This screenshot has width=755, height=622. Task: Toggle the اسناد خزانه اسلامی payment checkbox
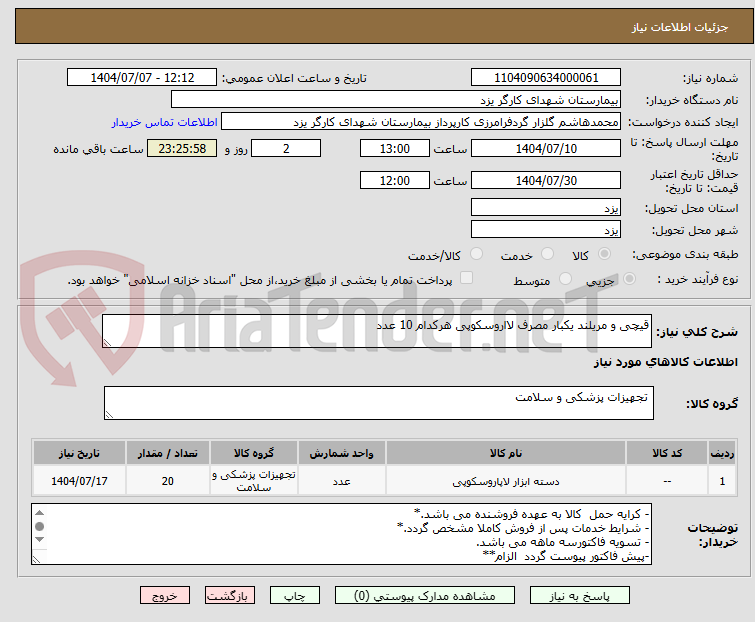click(466, 278)
